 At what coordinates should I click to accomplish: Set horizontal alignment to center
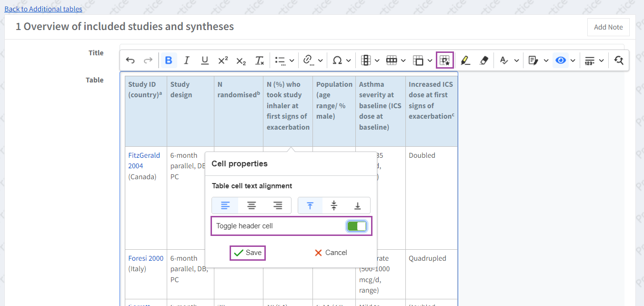(252, 205)
